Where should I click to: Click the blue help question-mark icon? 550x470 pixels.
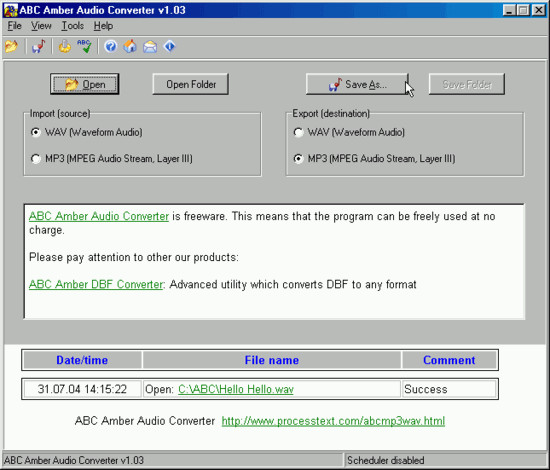(110, 46)
